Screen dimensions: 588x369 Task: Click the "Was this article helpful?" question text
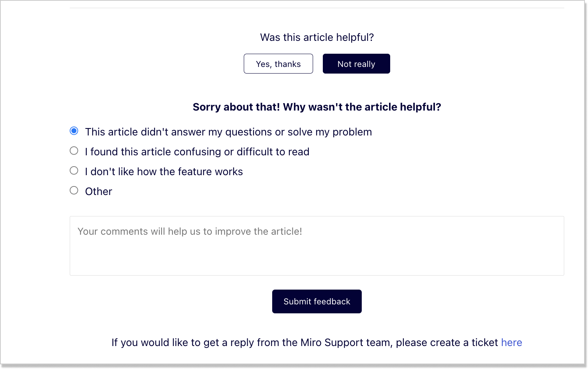(317, 37)
